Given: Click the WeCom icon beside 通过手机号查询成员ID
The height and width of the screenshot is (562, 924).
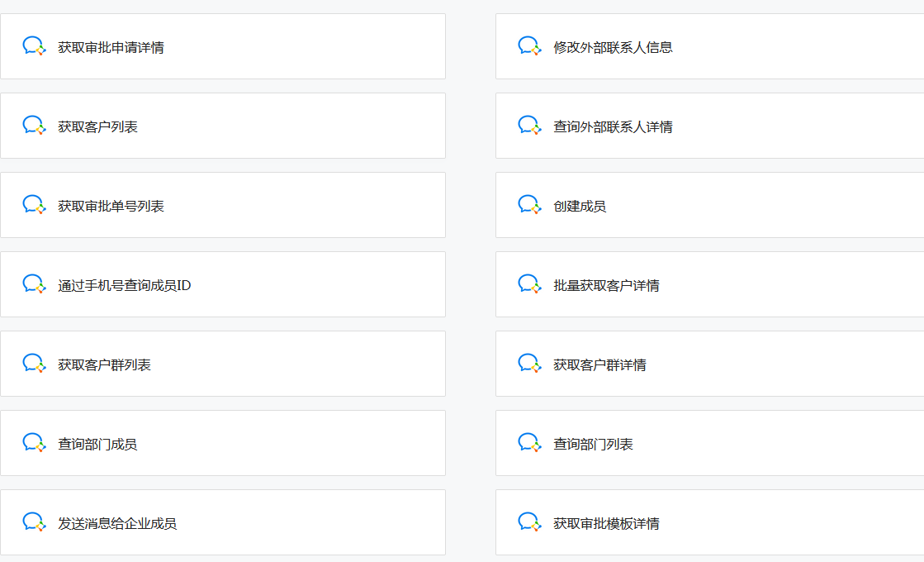Looking at the screenshot, I should click(x=34, y=284).
